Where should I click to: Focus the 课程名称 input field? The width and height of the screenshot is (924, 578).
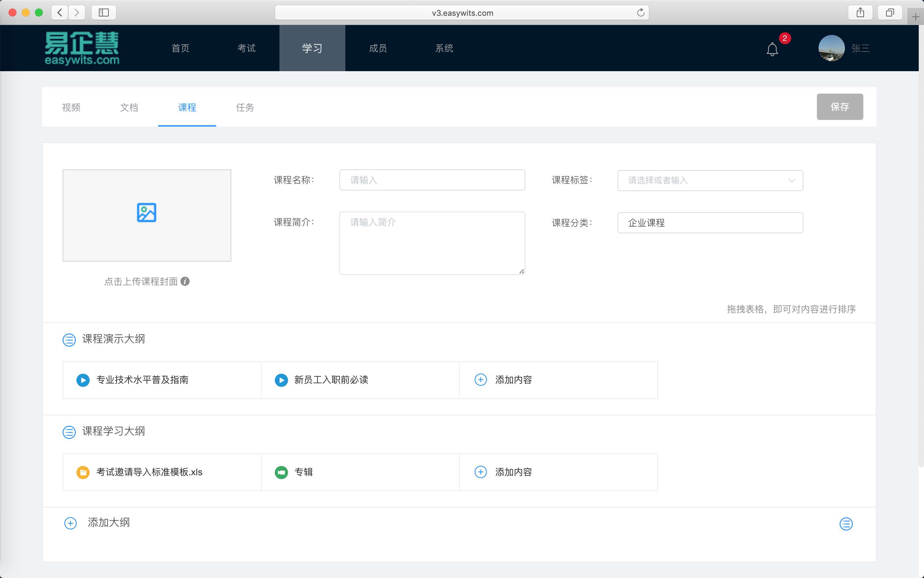pyautogui.click(x=432, y=180)
